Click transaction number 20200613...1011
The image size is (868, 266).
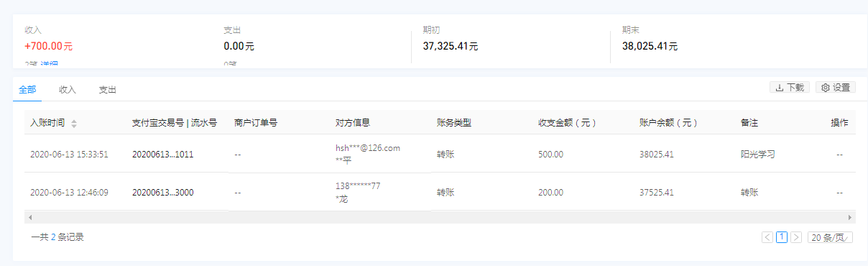[162, 154]
